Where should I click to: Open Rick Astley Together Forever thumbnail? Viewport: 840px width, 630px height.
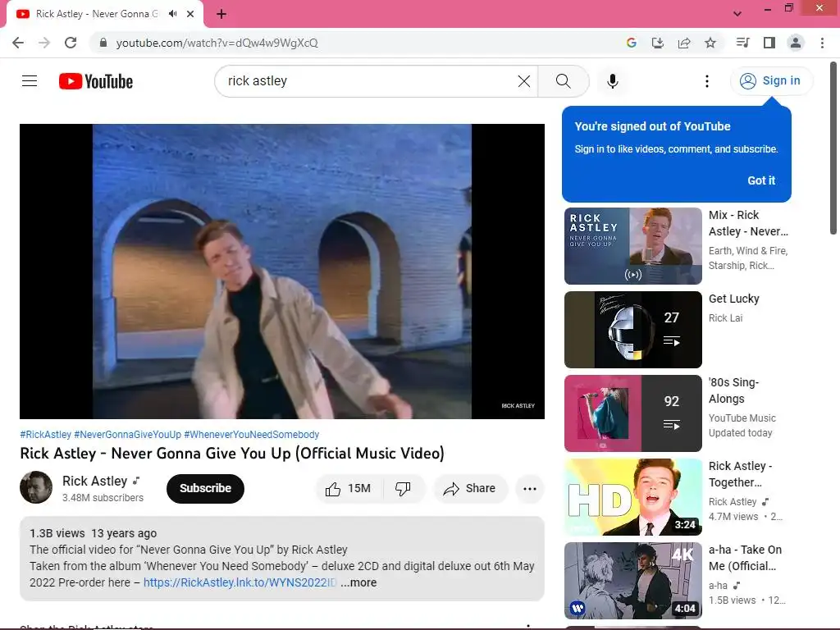(x=632, y=496)
